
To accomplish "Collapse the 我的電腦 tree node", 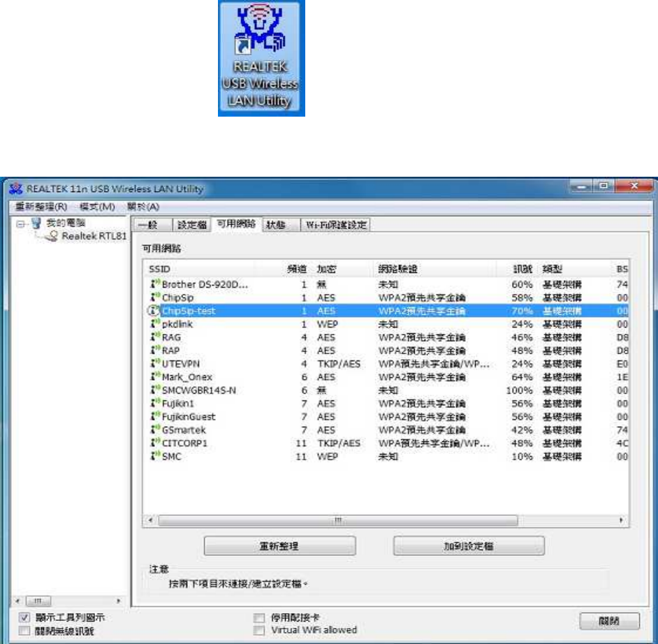I will [x=20, y=224].
